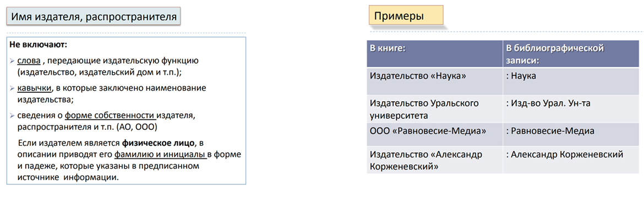Click the cell ": Александр Корженевский"
This screenshot has height=220, width=644.
[564, 154]
